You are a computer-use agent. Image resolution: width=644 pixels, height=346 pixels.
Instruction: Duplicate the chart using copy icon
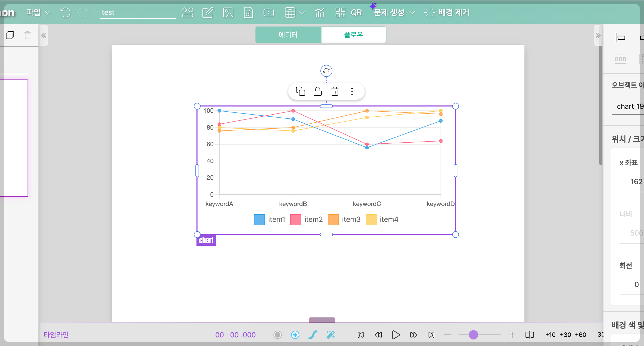coord(300,91)
